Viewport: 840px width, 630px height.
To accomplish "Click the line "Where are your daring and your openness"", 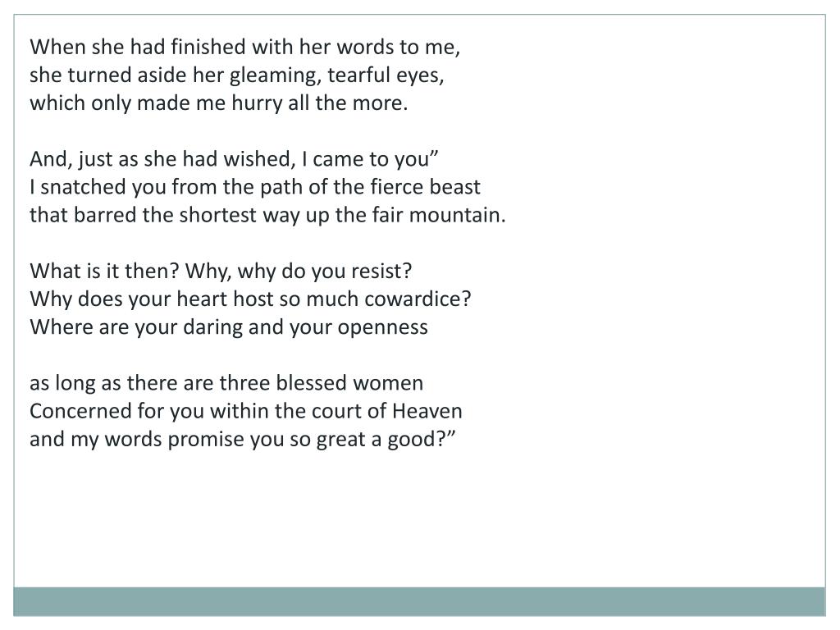I will pyautogui.click(x=229, y=326).
